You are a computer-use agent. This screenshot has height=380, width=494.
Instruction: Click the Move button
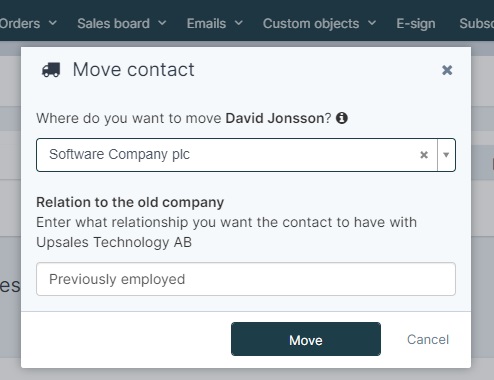pyautogui.click(x=306, y=339)
